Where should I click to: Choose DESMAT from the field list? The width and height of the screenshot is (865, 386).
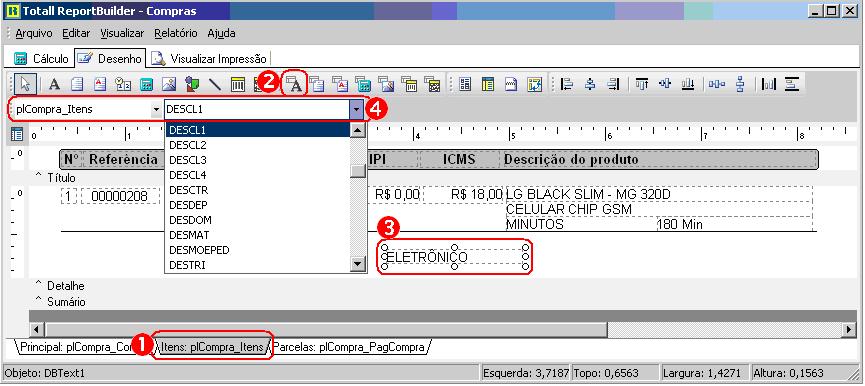point(258,235)
